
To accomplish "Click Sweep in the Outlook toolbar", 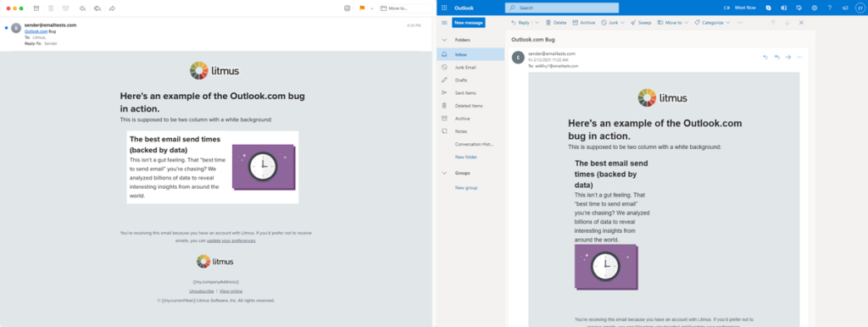I will pos(641,23).
